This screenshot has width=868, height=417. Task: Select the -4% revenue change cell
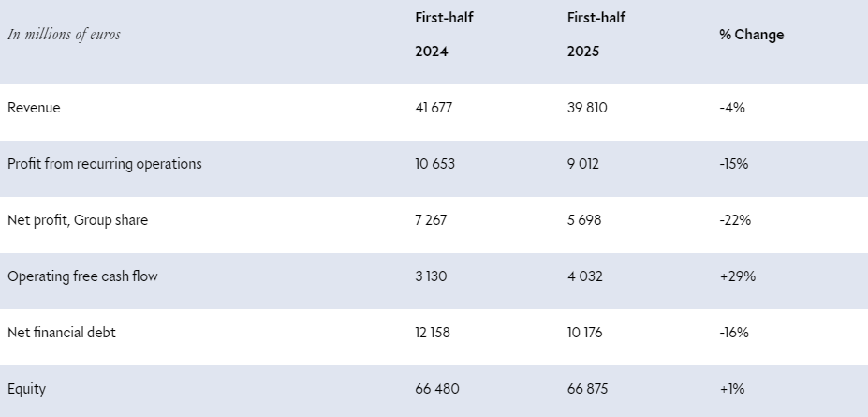(x=731, y=108)
